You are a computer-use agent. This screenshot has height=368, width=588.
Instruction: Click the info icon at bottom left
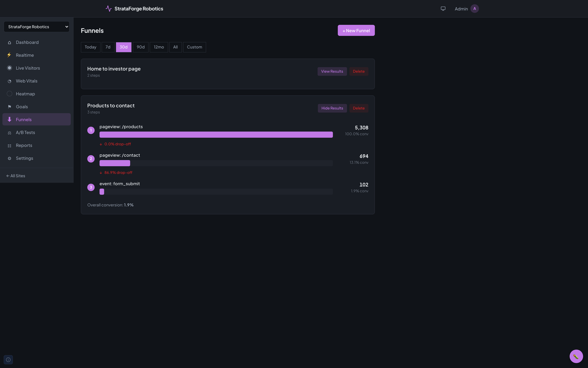click(8, 360)
